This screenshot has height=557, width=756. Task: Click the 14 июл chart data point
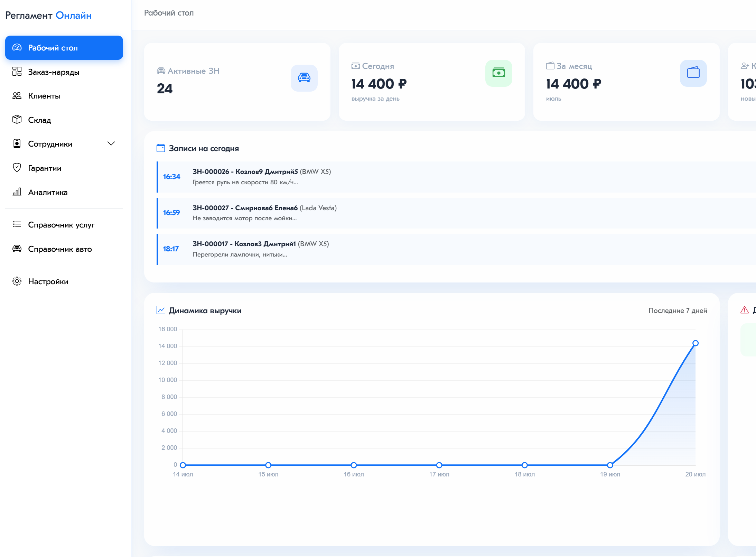point(183,465)
